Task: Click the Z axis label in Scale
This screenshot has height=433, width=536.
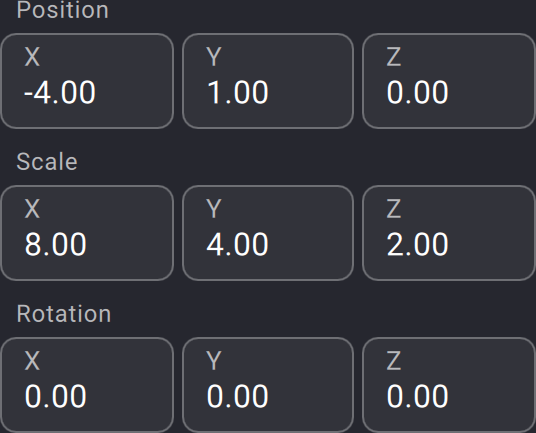Action: [393, 209]
